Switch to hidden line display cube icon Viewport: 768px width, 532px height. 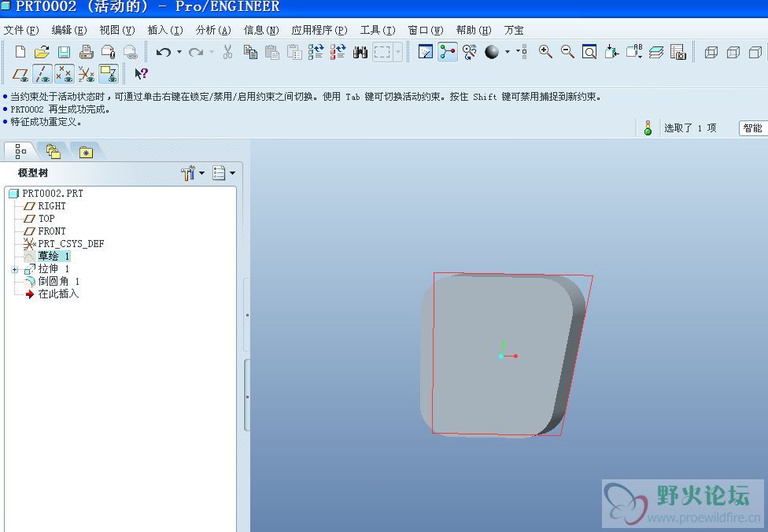(x=733, y=51)
